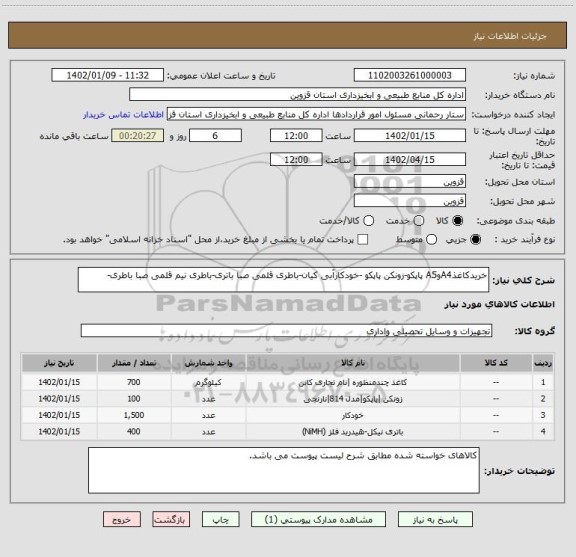Click the ردیف column header
The image size is (576, 557).
(x=543, y=363)
